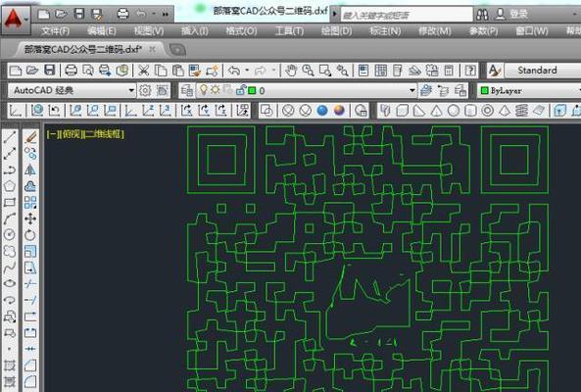The width and height of the screenshot is (581, 392).
Task: Select the Polygon draw tool
Action: 10,186
